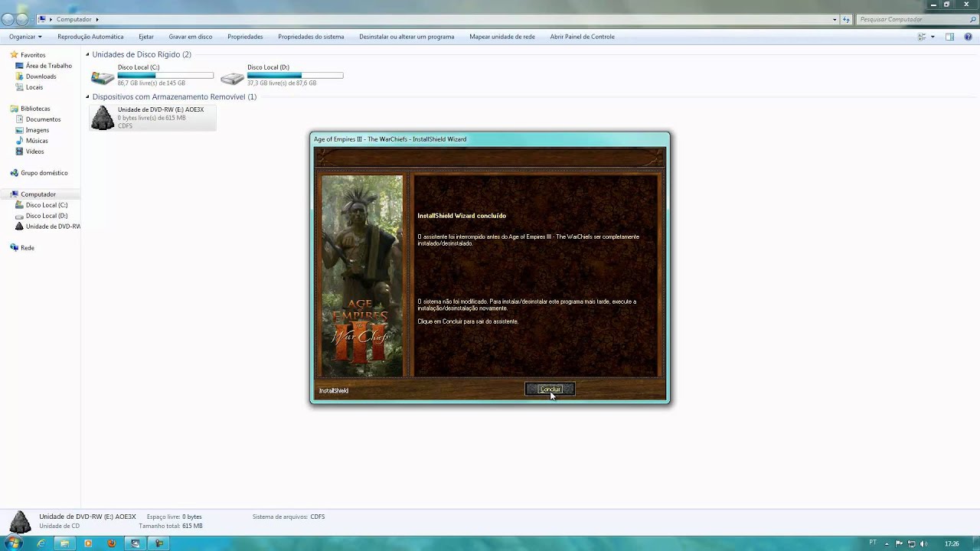This screenshot has width=980, height=551.
Task: Click InstallShield Wizard concluído heading
Action: (x=462, y=216)
